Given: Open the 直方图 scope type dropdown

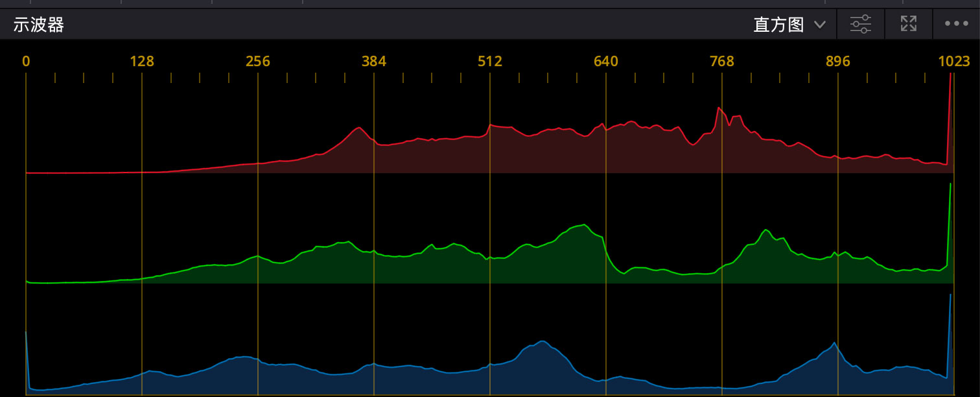Looking at the screenshot, I should (779, 25).
